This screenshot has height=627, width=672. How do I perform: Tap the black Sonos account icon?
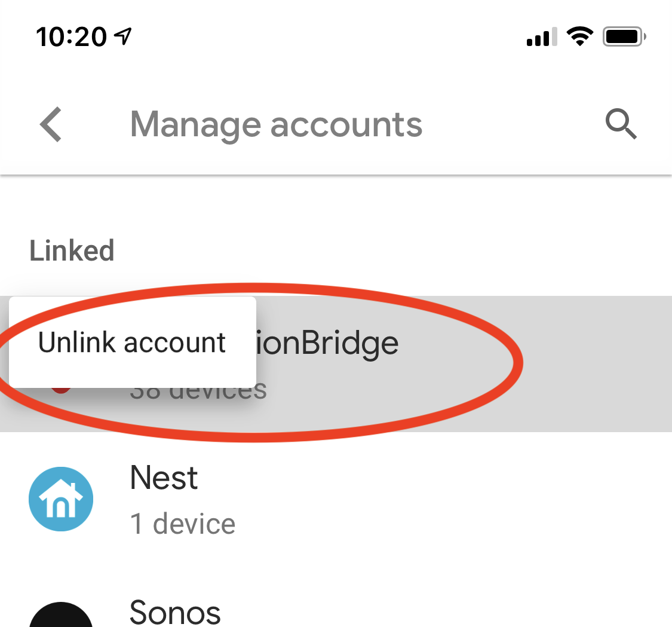[61, 616]
